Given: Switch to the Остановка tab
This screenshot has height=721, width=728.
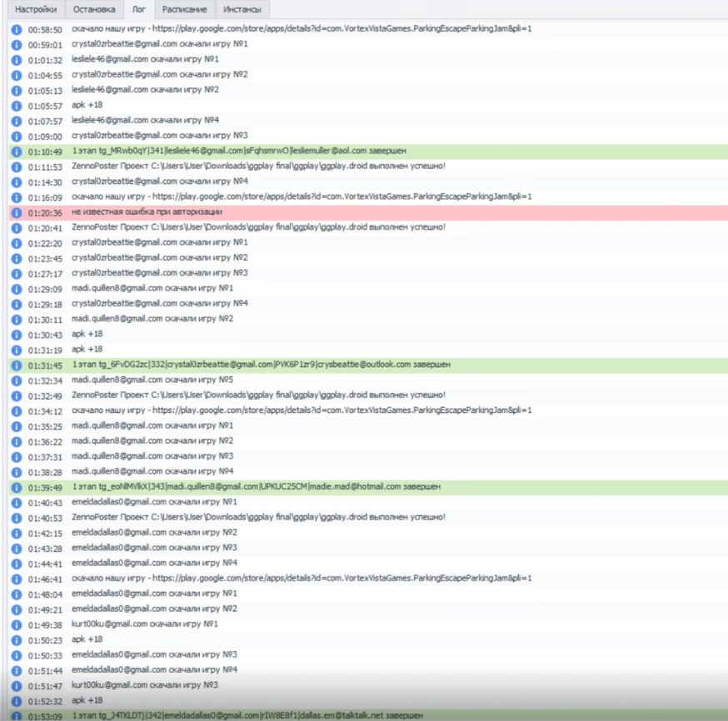Looking at the screenshot, I should (x=94, y=9).
